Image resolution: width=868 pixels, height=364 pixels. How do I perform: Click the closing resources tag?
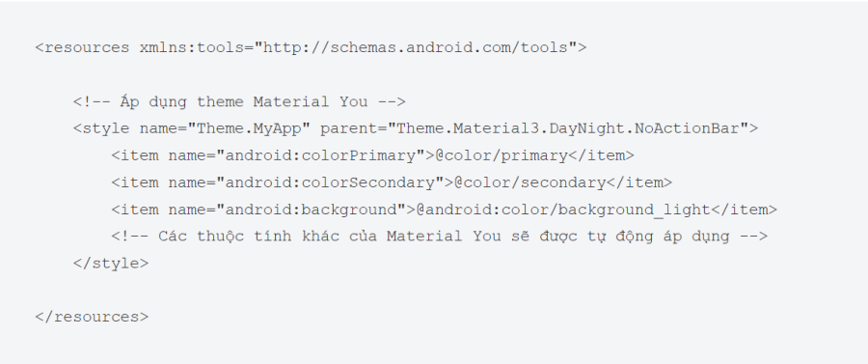[92, 318]
